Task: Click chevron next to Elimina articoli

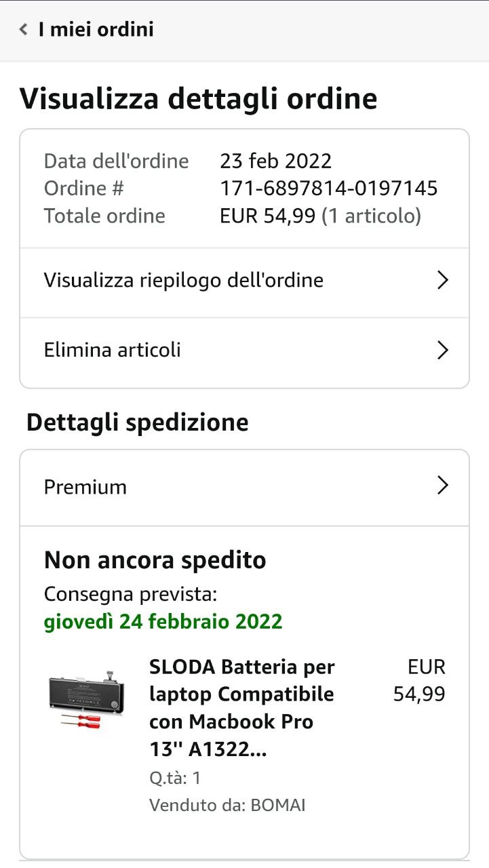Action: [442, 350]
